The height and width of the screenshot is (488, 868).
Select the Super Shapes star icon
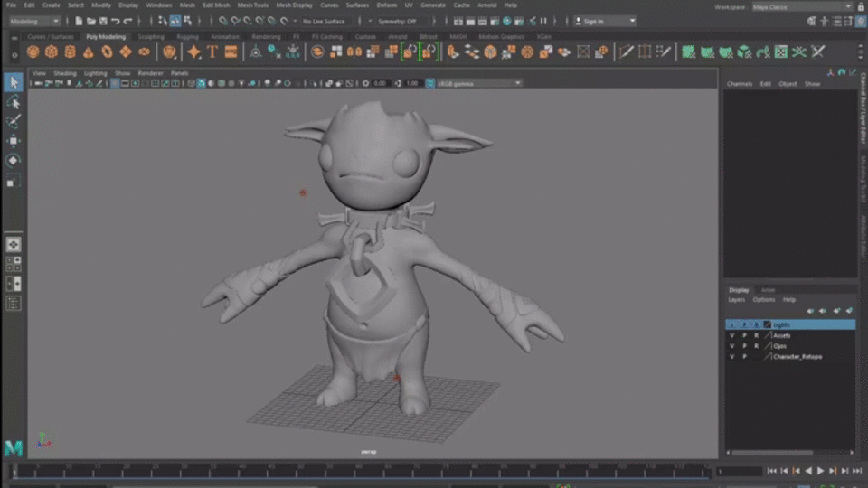pos(193,52)
